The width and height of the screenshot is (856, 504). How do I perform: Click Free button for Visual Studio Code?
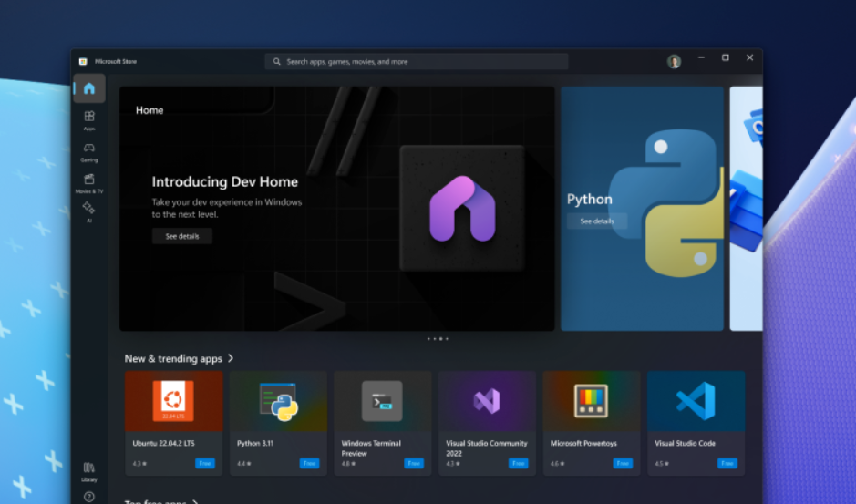pyautogui.click(x=727, y=463)
